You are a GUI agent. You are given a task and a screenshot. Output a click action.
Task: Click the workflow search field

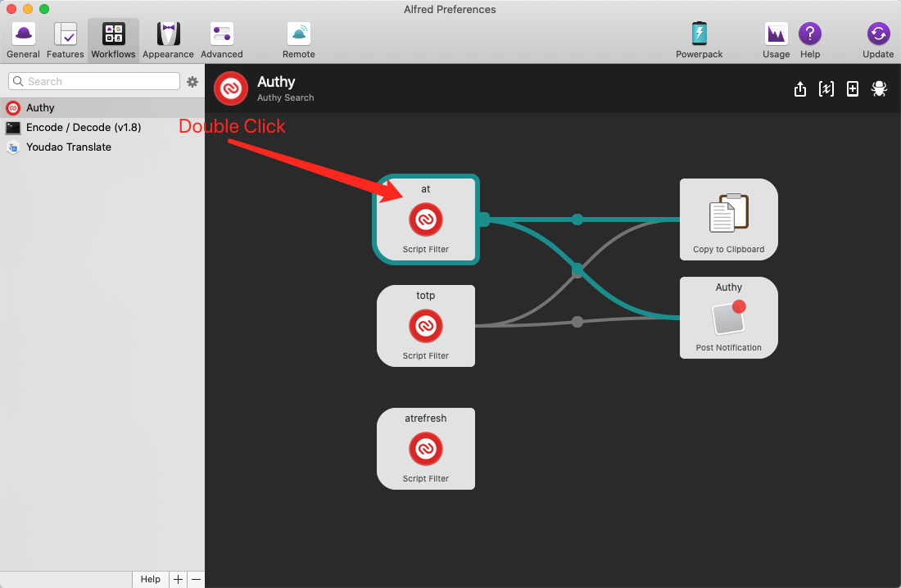pos(94,81)
